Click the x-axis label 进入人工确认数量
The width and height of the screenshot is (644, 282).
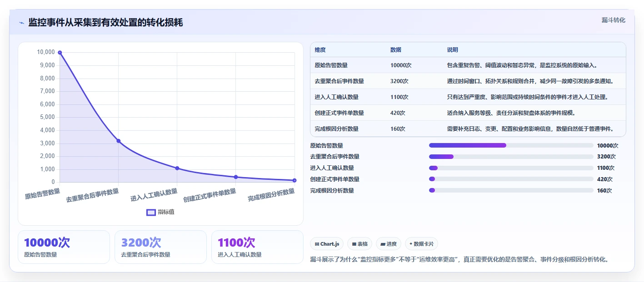[154, 195]
